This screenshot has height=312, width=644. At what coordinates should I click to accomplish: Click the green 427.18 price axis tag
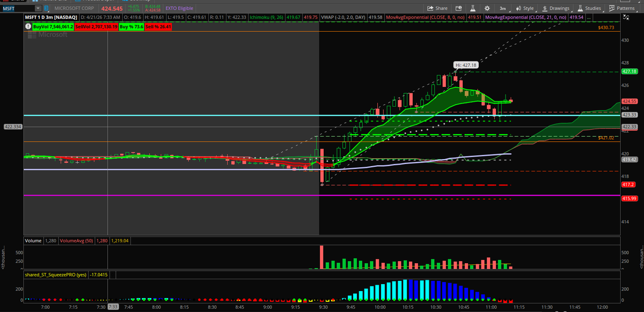(x=628, y=71)
